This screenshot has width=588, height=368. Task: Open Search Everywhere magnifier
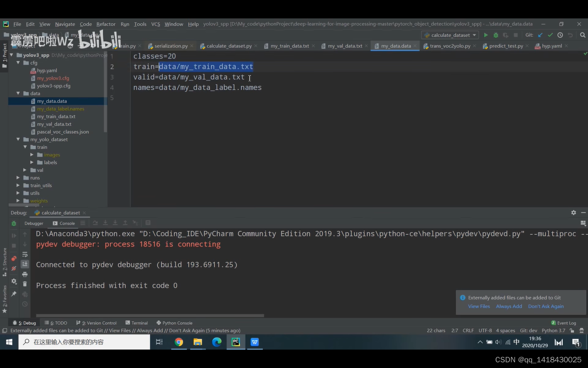[x=583, y=35]
